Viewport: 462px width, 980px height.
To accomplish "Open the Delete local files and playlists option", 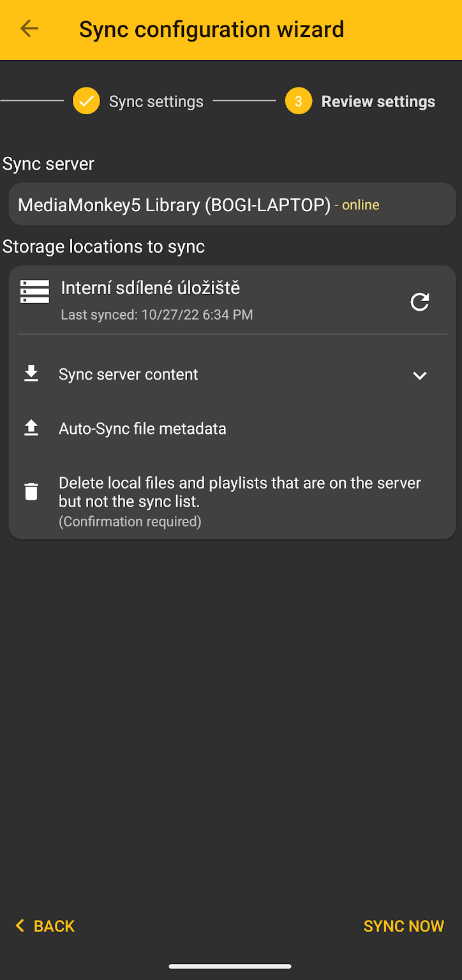I will [x=239, y=492].
